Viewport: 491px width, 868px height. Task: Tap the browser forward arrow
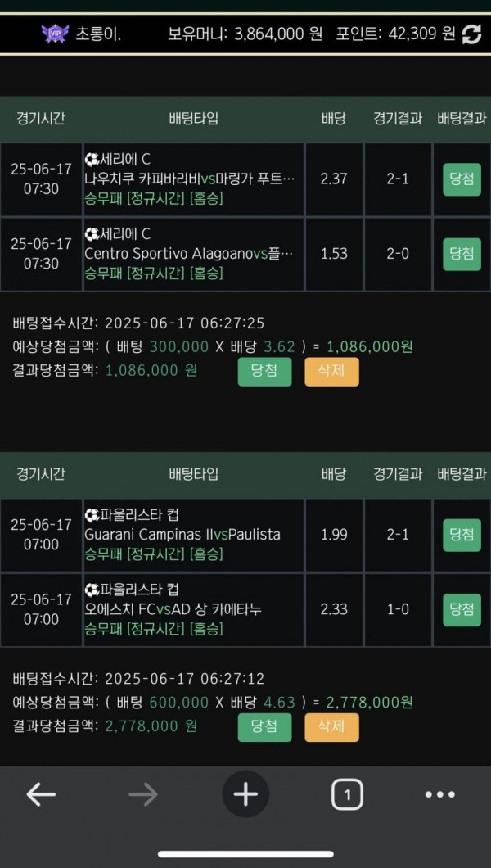(142, 793)
